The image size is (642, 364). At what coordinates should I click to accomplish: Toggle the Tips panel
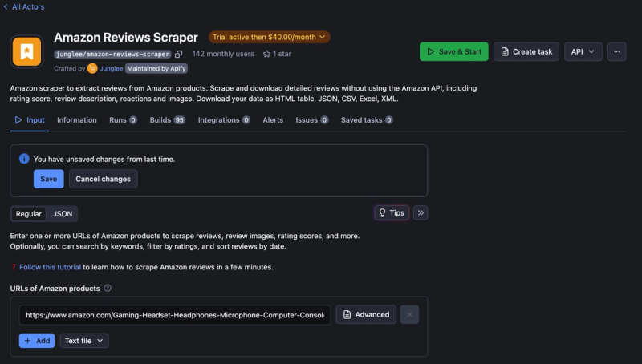(392, 212)
